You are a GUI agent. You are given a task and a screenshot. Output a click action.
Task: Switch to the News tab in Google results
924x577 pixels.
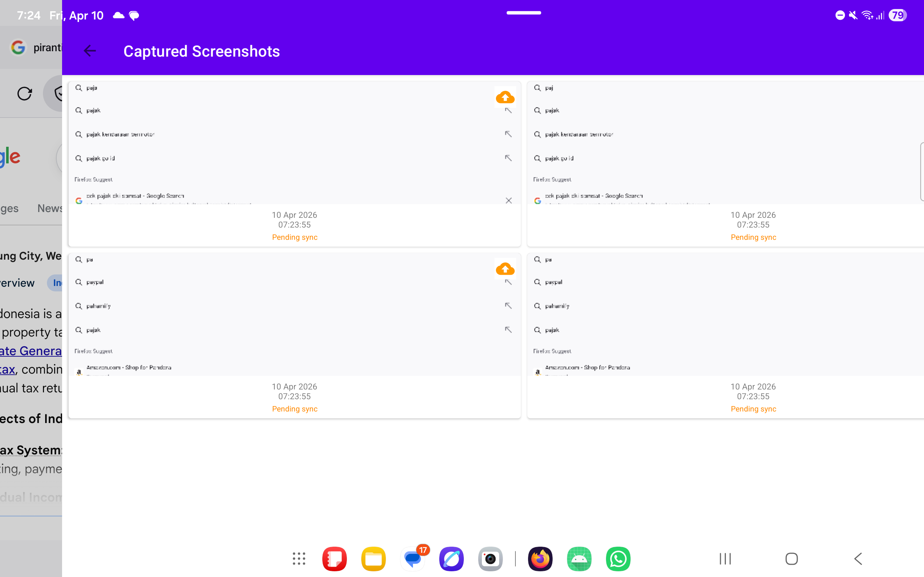(50, 208)
